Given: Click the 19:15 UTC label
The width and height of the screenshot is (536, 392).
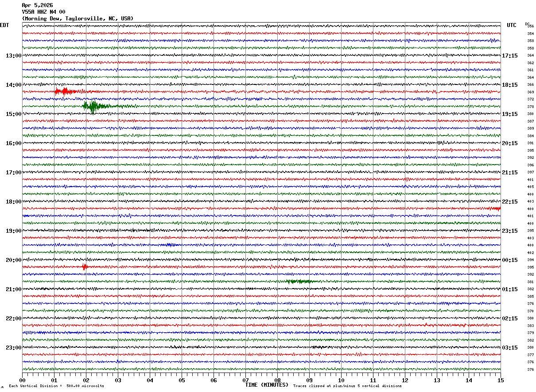Looking at the screenshot, I should [x=510, y=114].
